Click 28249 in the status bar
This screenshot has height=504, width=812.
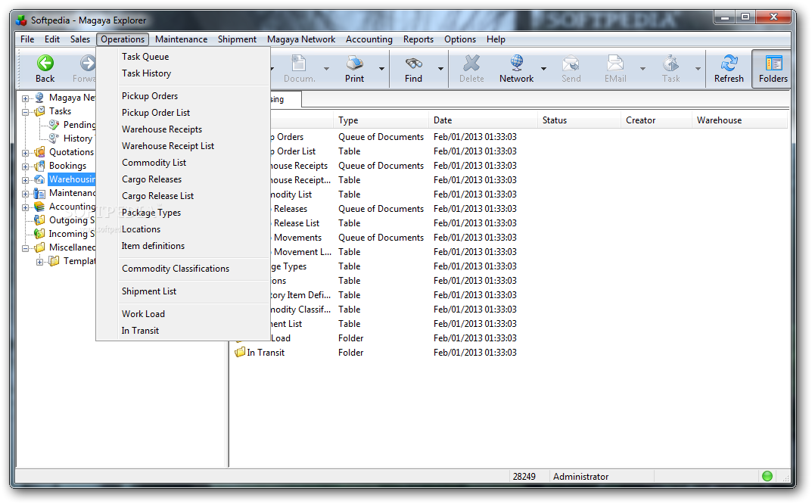point(524,477)
